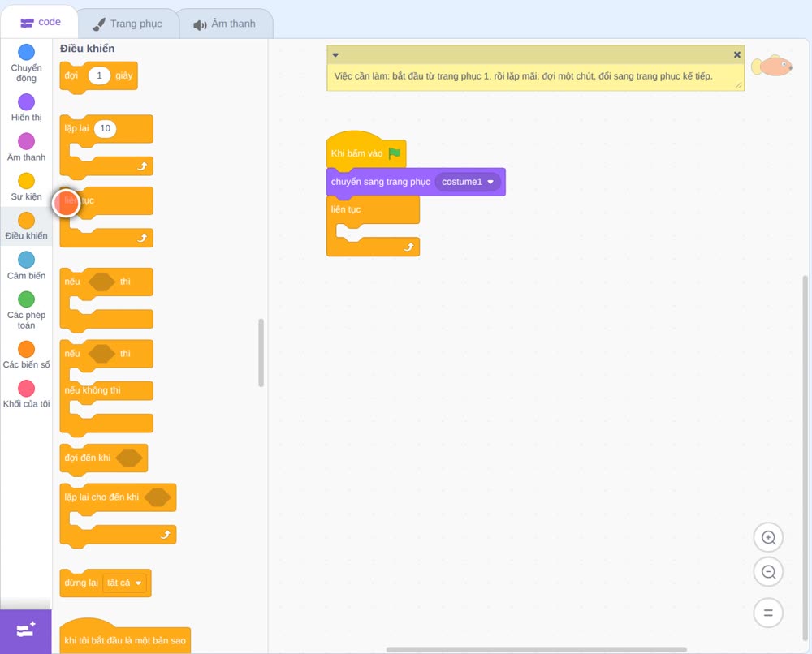Choose the Âm thanh category in block palette
The image size is (812, 654).
(x=27, y=141)
